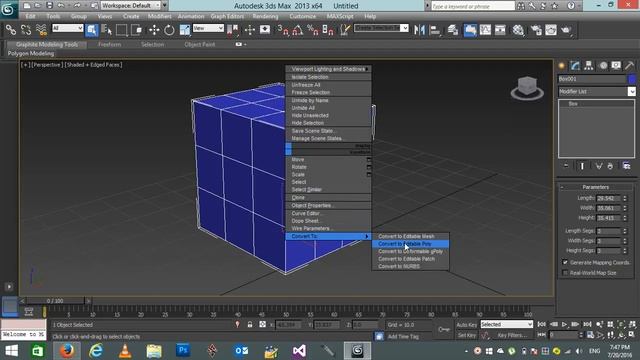Open the Edit menu
The width and height of the screenshot is (640, 360).
30,16
